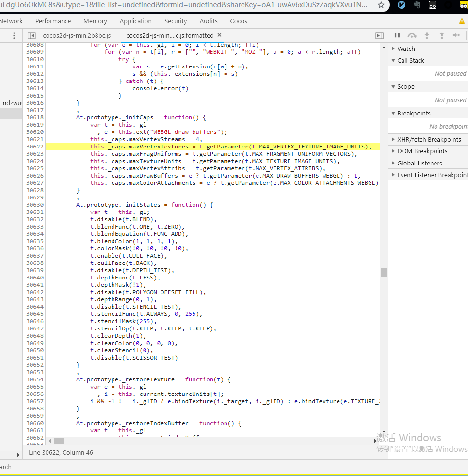The image size is (468, 476).
Task: Bookmark this page with the star icon
Action: (x=381, y=5)
